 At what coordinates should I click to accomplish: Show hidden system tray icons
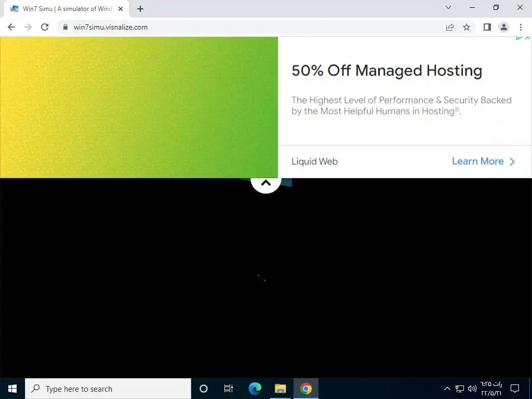coord(447,389)
